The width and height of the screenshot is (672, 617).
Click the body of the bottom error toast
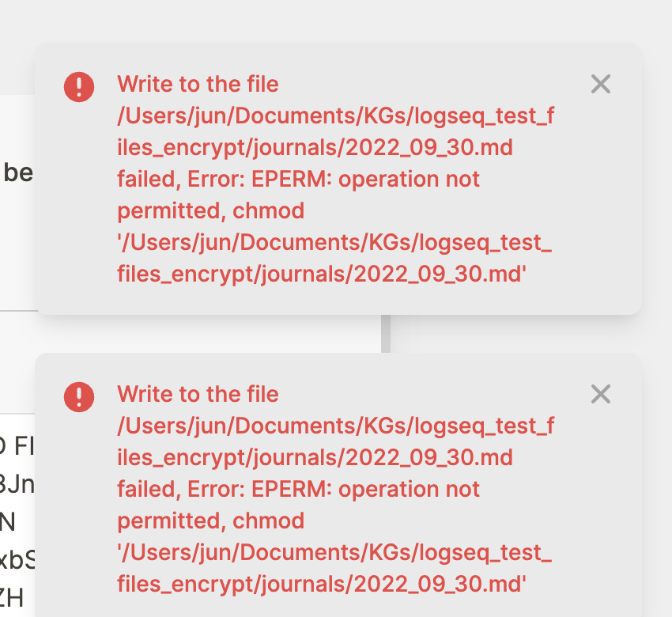[332, 486]
